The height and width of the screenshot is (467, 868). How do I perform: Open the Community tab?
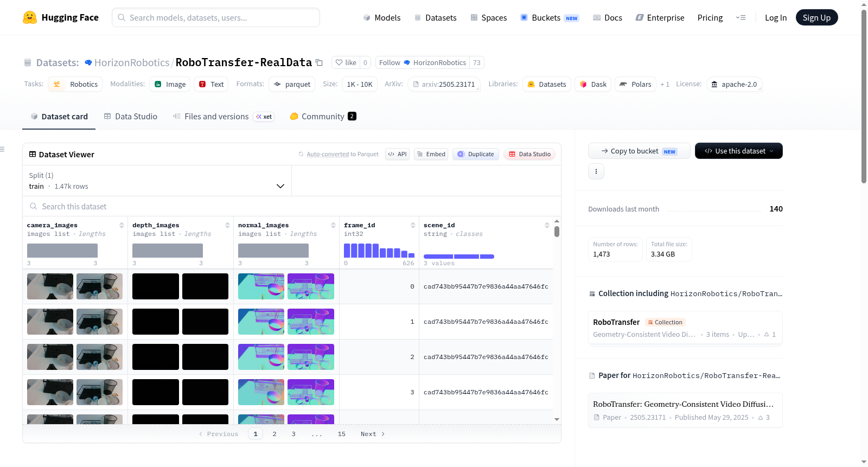click(x=323, y=116)
